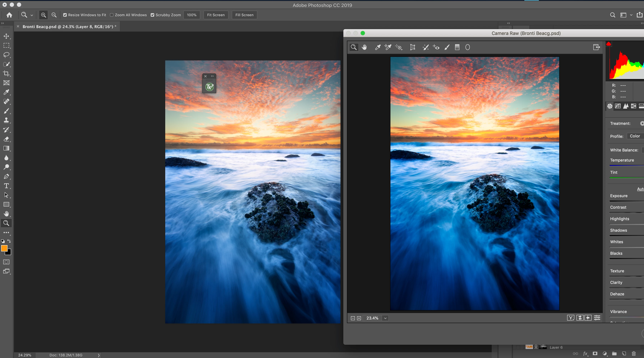Select the Hand tool in Camera Raw
Viewport: 644px width, 358px height.
364,47
